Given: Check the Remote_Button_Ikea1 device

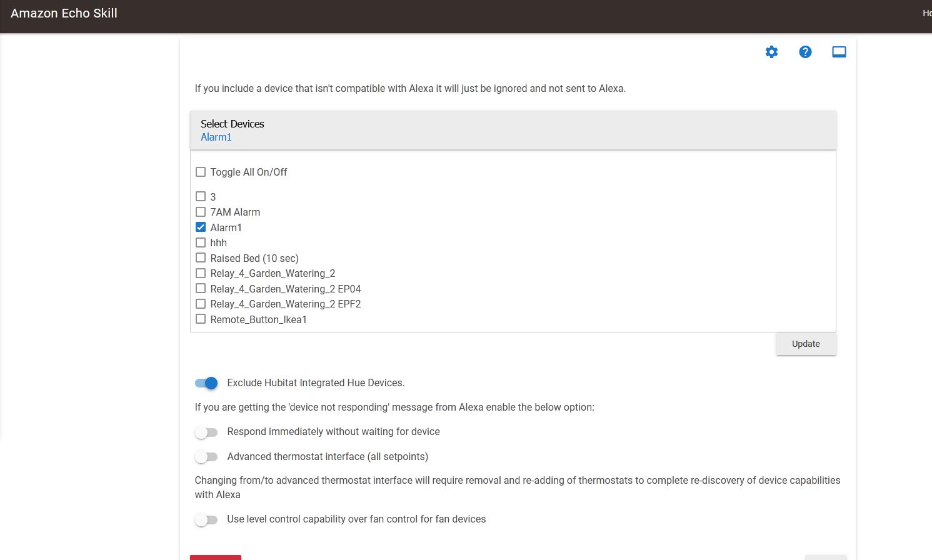Looking at the screenshot, I should [x=201, y=319].
